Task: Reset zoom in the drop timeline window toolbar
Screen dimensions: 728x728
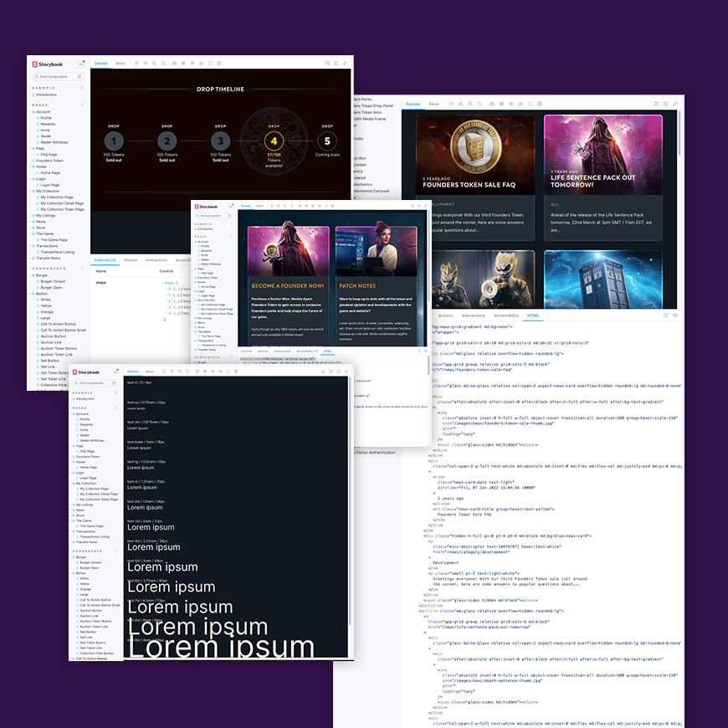Action: click(x=163, y=63)
